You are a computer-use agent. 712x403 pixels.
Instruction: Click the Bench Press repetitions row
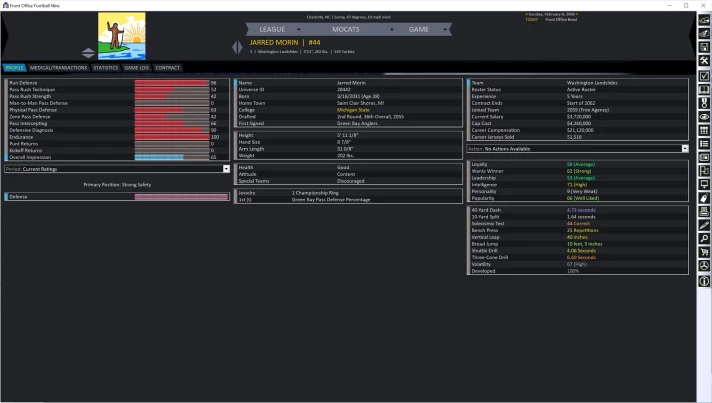tap(578, 230)
